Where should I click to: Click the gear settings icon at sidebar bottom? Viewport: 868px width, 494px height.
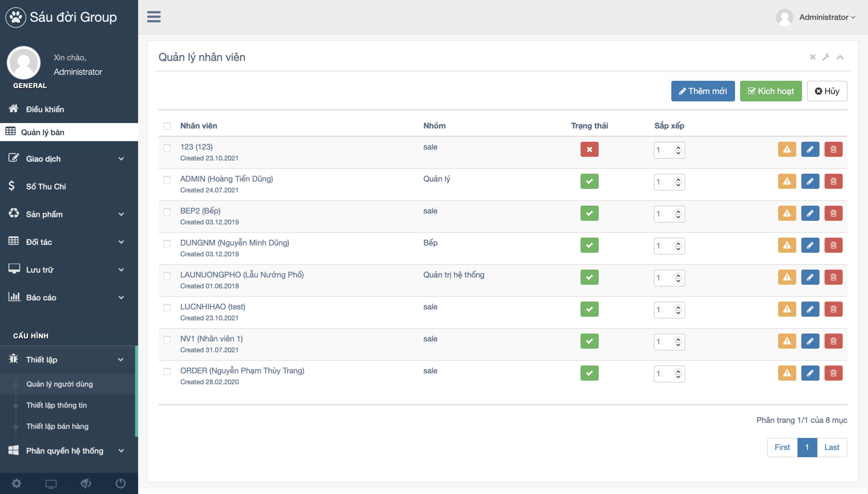click(16, 483)
